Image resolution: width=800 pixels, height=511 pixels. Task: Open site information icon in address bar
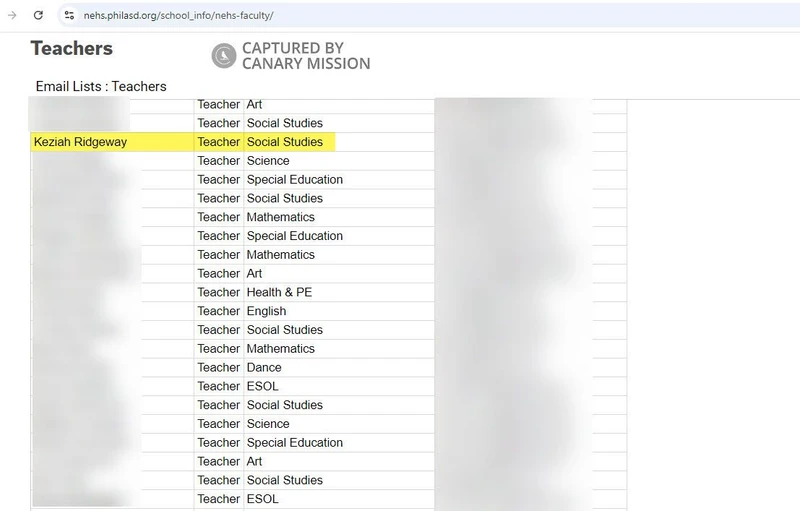pos(69,16)
